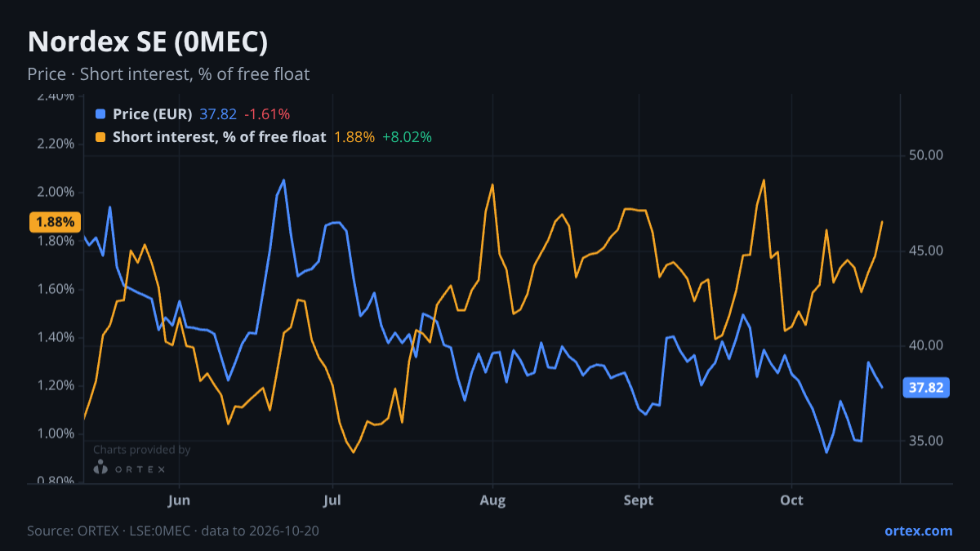Click the price value 37.82 in legend
The image size is (980, 551).
pyautogui.click(x=218, y=114)
